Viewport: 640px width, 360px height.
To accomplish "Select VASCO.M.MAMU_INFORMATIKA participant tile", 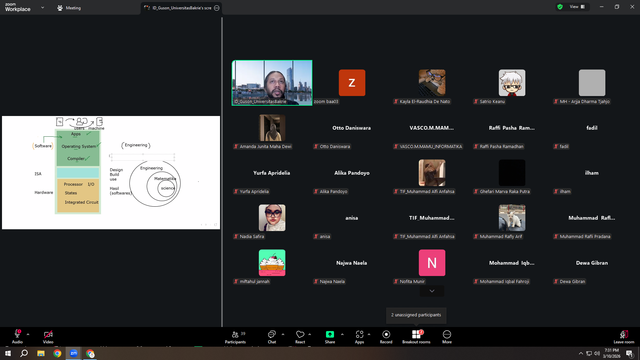I will pos(432,128).
